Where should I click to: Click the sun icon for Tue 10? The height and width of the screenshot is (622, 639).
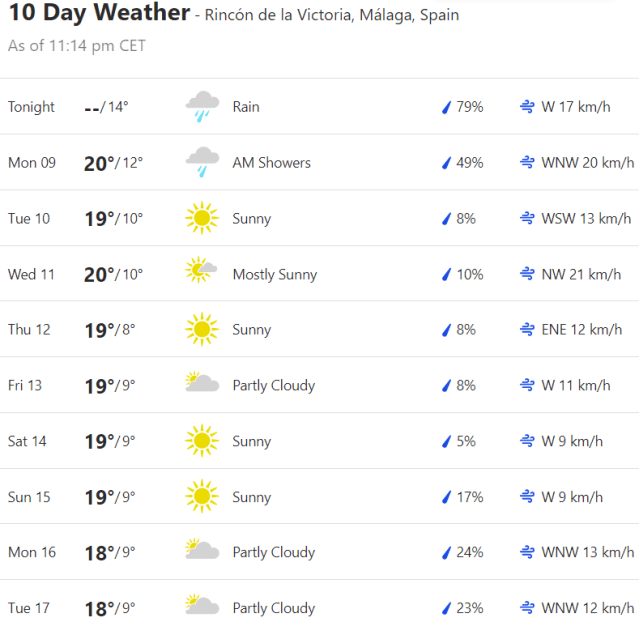click(x=202, y=218)
